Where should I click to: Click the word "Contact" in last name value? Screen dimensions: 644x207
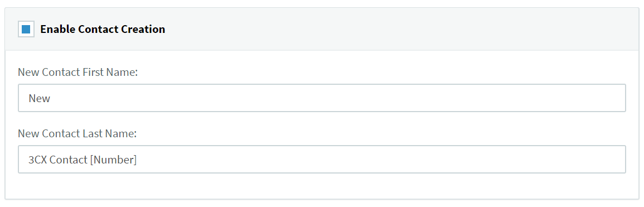click(69, 160)
